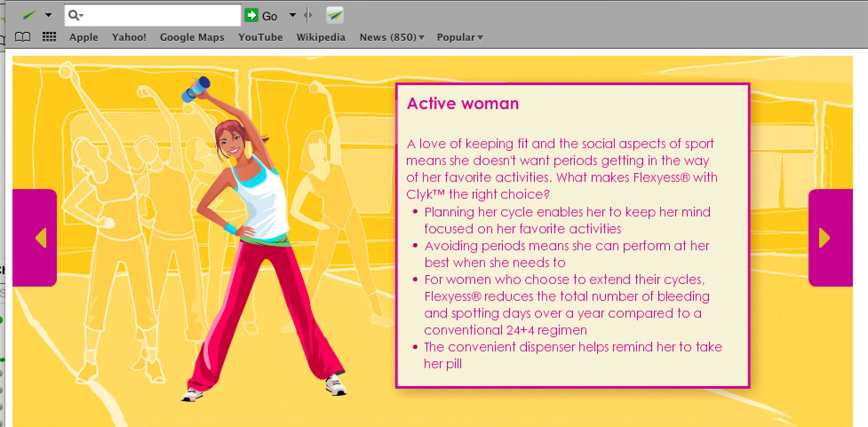Click the magnifying glass search icon

74,15
